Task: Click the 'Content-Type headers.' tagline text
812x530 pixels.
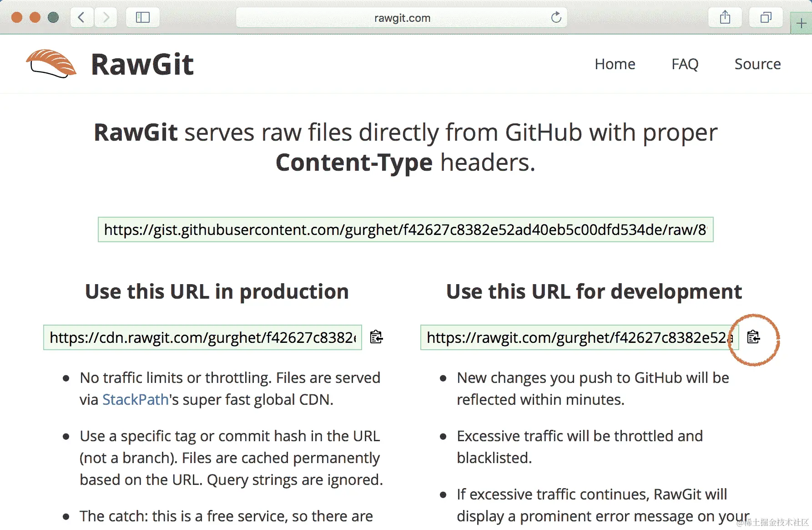Action: tap(405, 163)
